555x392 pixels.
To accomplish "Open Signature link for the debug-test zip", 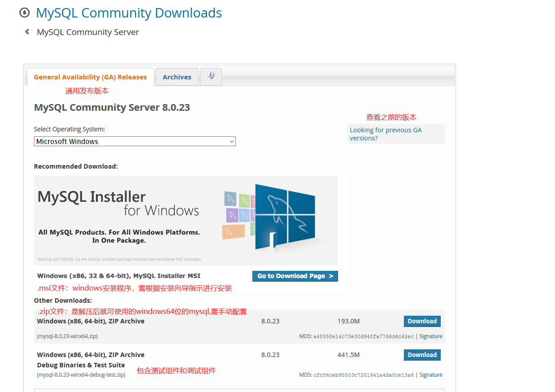I will (430, 375).
